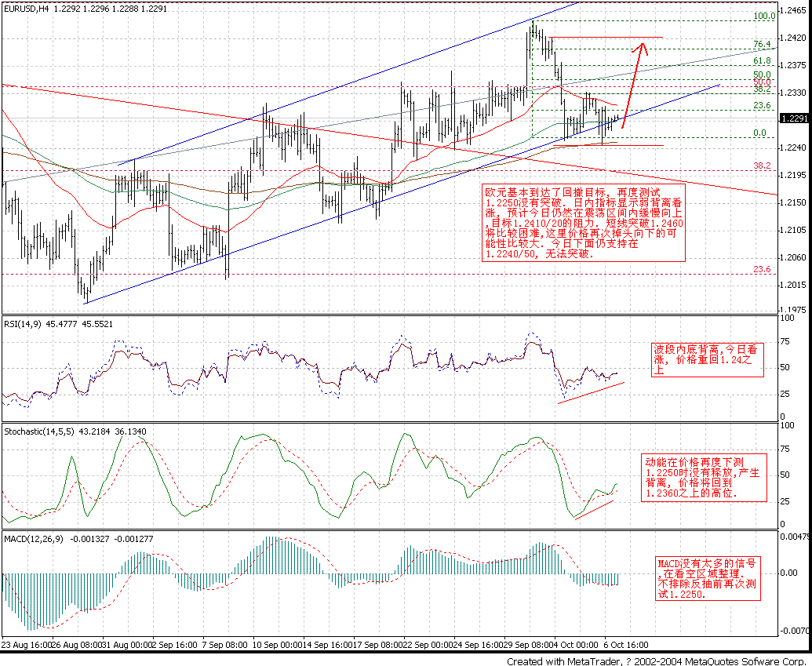Click the 75 level on the RSI scale
The width and height of the screenshot is (812, 666).
coord(785,341)
